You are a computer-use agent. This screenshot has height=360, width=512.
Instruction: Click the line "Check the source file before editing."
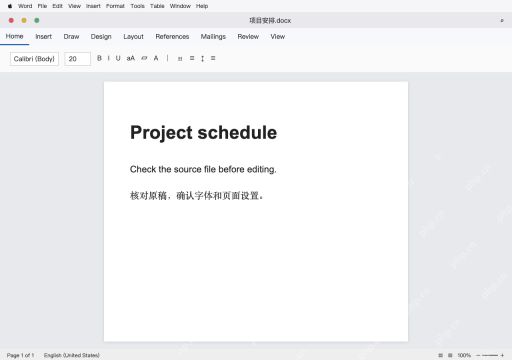[203, 169]
